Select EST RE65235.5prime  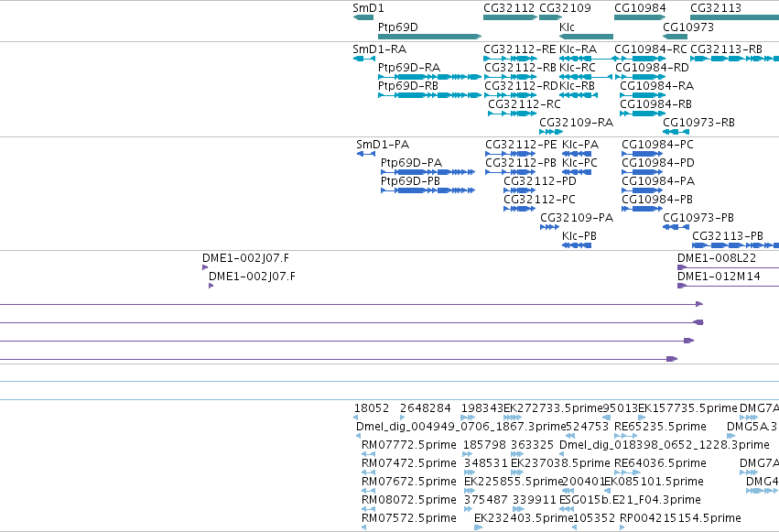626,436
